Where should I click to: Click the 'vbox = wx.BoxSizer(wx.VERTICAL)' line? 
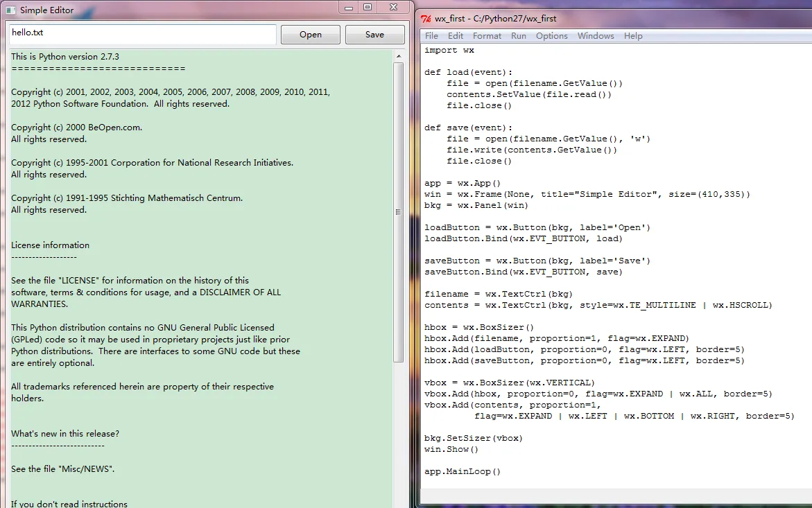pyautogui.click(x=510, y=383)
